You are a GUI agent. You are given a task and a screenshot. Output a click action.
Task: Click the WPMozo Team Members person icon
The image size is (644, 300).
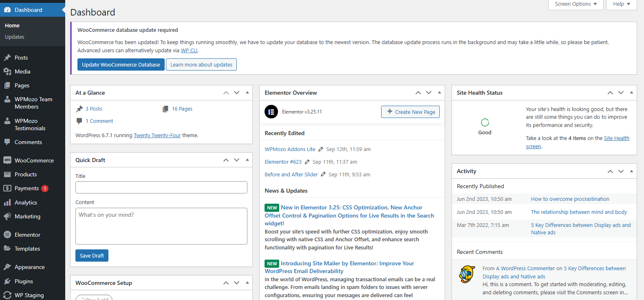click(7, 99)
